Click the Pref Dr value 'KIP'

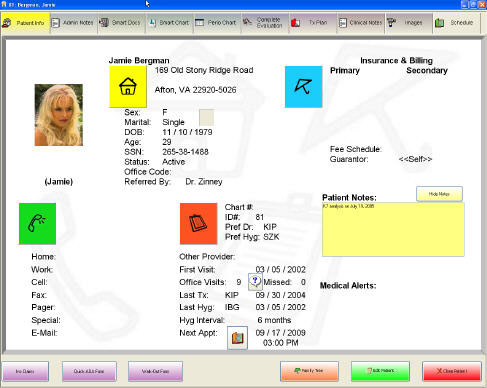270,227
